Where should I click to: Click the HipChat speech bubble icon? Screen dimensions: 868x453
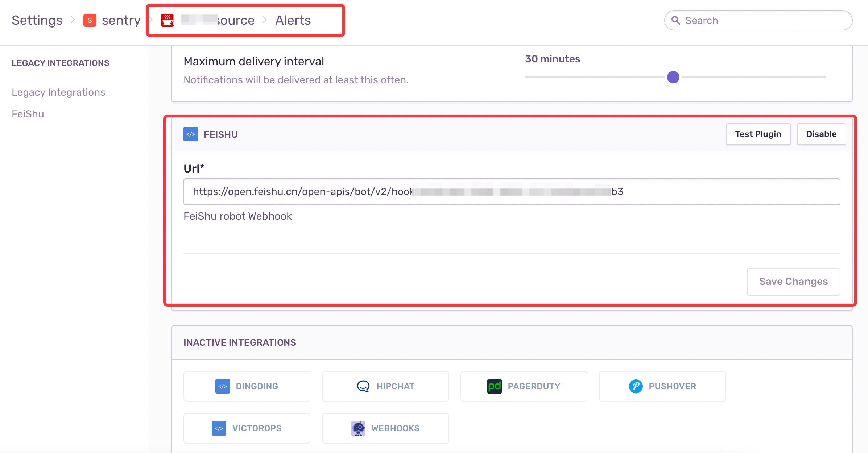[363, 386]
